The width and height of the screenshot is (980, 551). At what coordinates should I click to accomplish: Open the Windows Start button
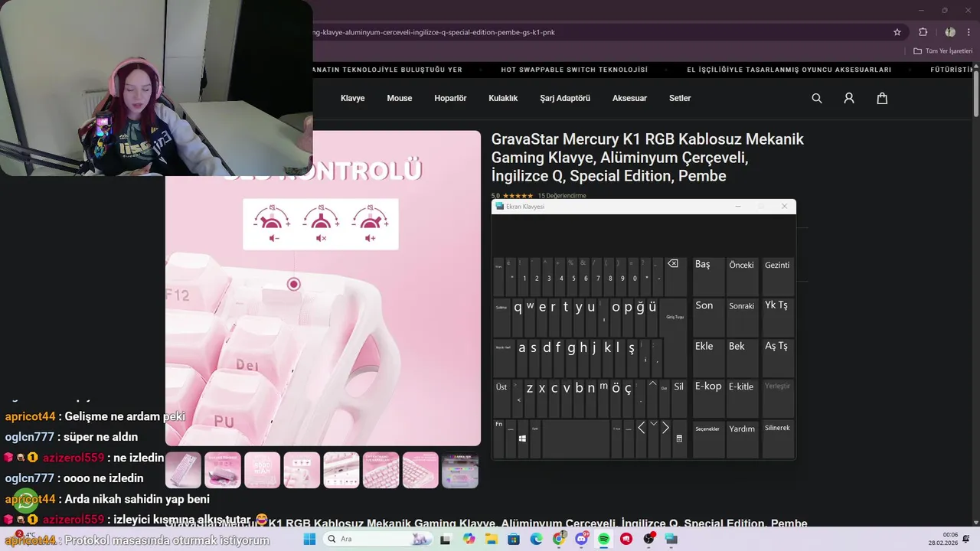(309, 539)
